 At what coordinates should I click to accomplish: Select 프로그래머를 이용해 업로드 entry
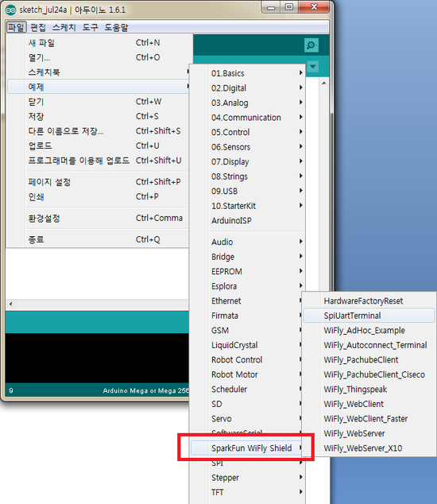pyautogui.click(x=98, y=161)
